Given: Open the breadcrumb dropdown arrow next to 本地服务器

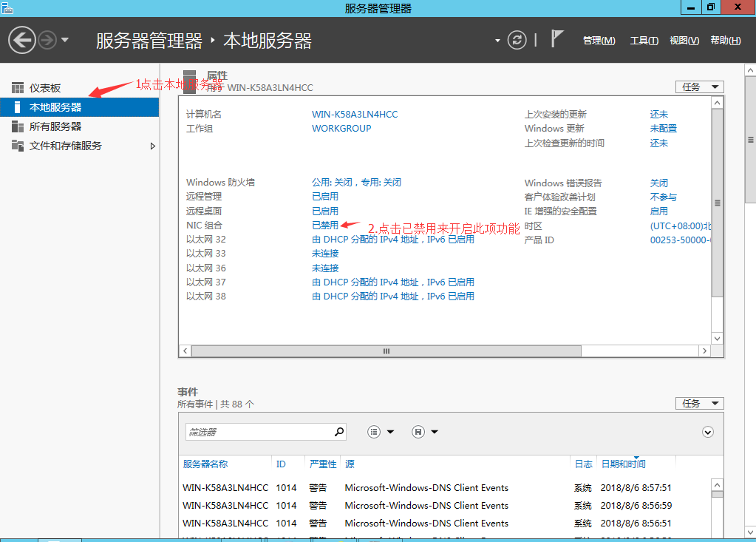Looking at the screenshot, I should pos(497,40).
